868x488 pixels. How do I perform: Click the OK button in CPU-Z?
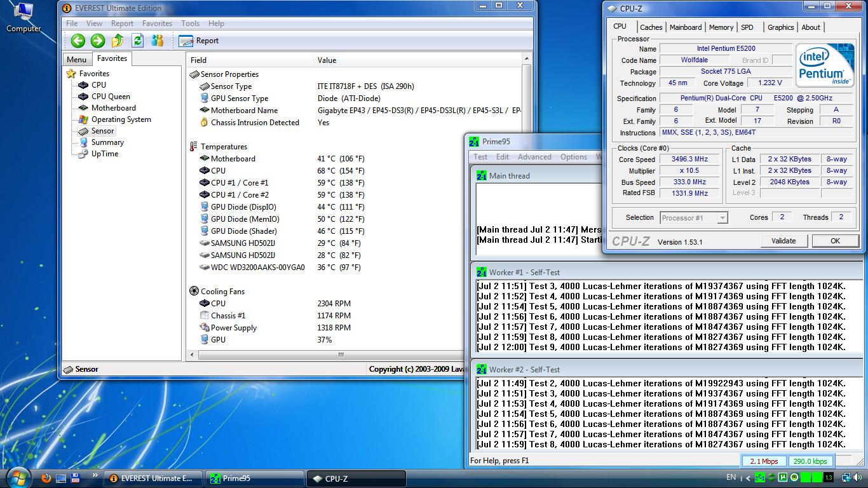click(835, 241)
